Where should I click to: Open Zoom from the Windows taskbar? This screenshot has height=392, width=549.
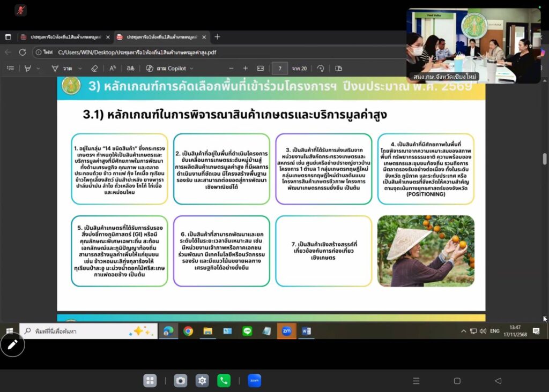point(286,331)
